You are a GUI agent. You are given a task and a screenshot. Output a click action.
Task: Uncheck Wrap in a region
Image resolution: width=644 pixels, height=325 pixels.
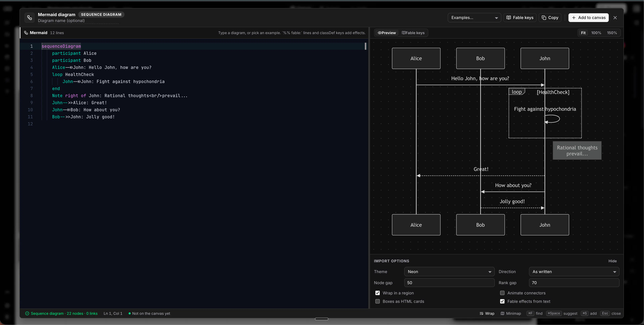pos(378,293)
